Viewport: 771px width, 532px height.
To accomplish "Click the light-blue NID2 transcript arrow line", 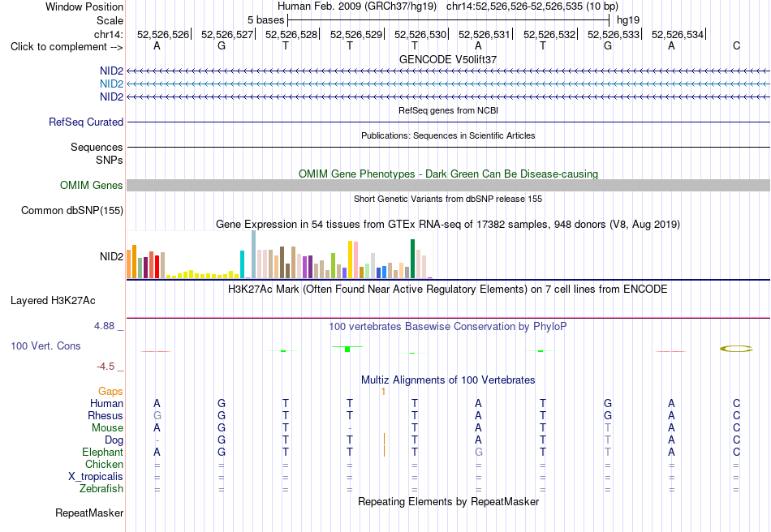I will [x=448, y=84].
